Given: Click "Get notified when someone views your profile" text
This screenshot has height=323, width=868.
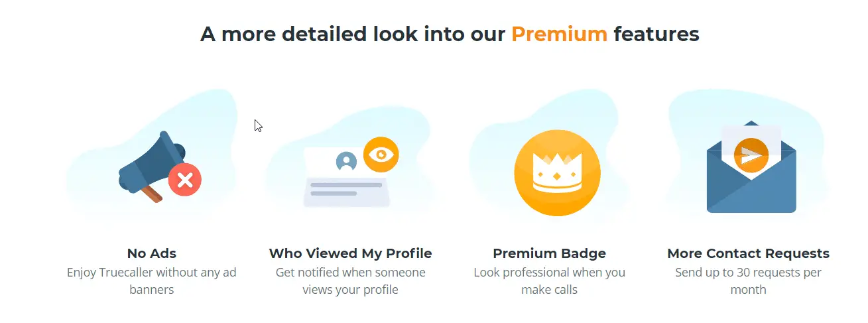Looking at the screenshot, I should pos(350,281).
